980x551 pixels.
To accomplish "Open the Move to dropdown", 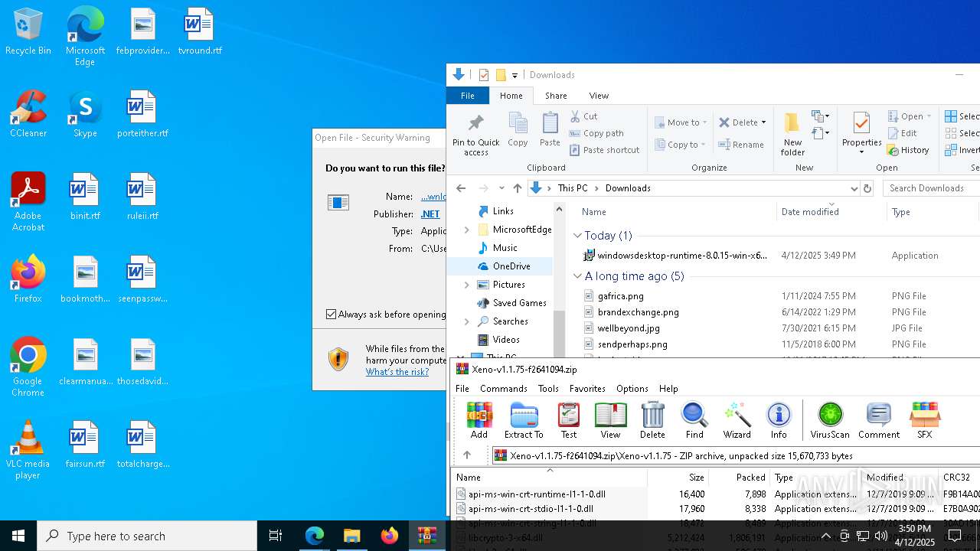I will click(681, 122).
